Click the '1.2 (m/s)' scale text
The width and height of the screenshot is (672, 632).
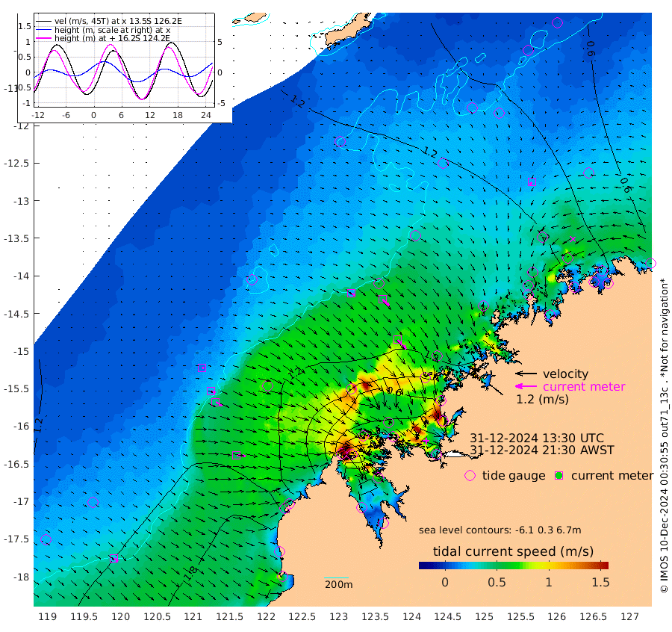point(542,399)
